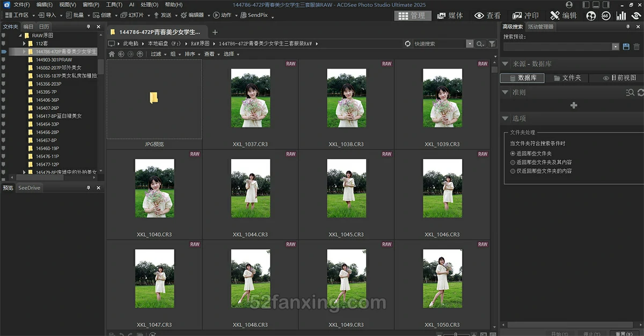The width and height of the screenshot is (644, 336).
Task: Select radio option 返回那些文件夹
Action: coord(513,153)
